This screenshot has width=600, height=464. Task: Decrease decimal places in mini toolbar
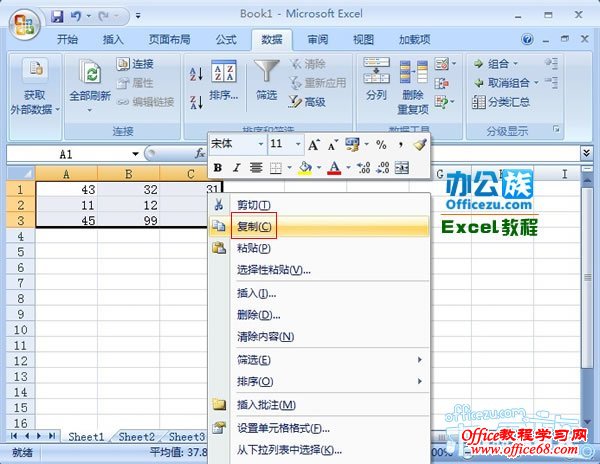383,168
